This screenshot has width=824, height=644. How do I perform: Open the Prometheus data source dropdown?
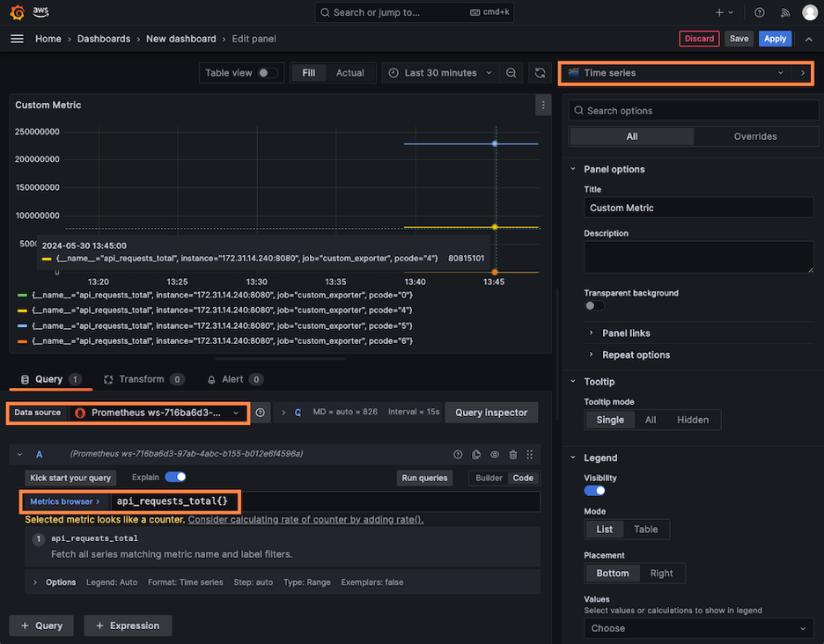click(x=157, y=413)
